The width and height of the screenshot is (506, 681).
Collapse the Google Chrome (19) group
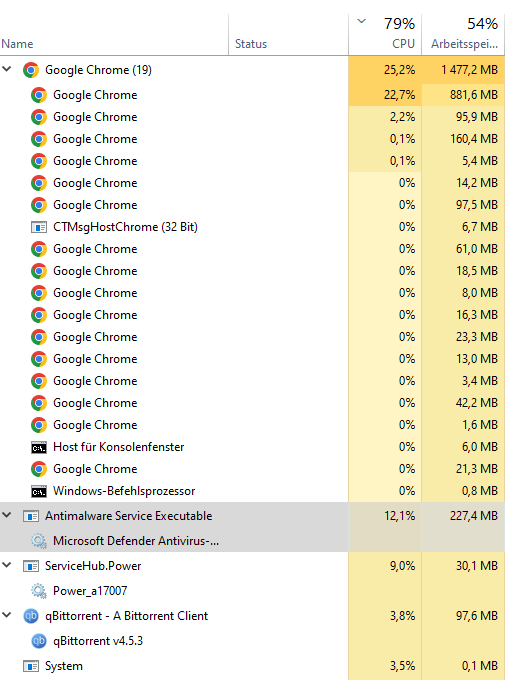(x=7, y=69)
